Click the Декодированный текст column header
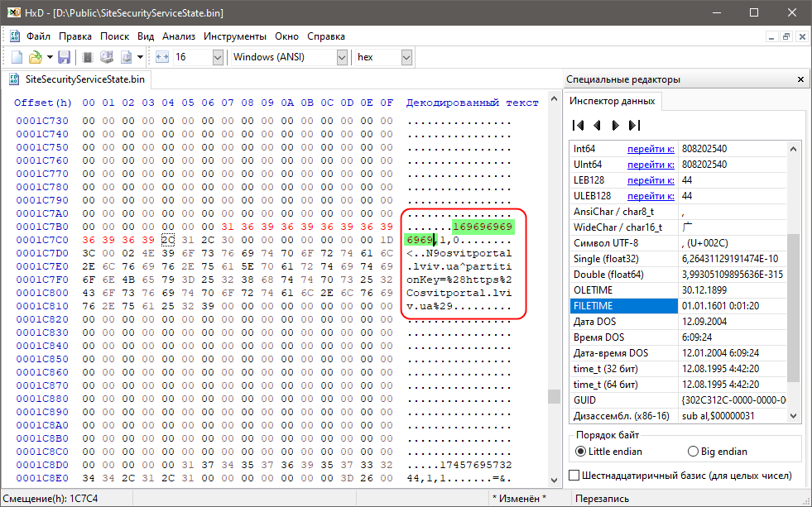 [x=473, y=103]
